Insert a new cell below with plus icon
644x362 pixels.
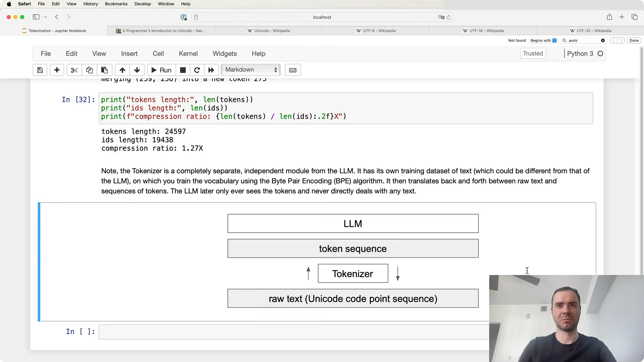pyautogui.click(x=57, y=70)
